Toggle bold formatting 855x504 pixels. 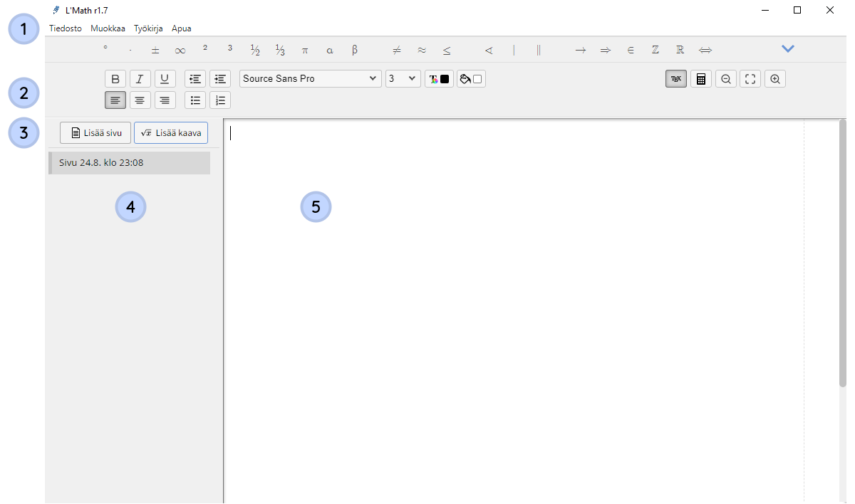tap(115, 78)
